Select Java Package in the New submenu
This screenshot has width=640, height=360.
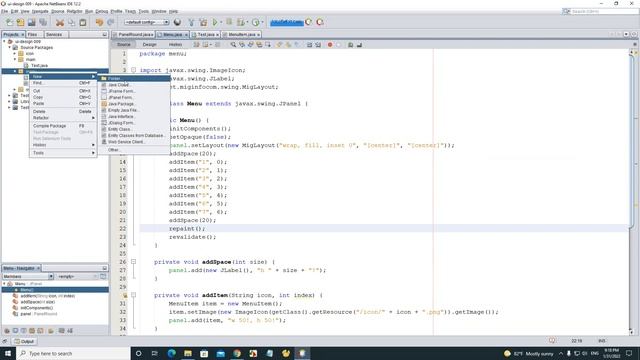(x=134, y=104)
